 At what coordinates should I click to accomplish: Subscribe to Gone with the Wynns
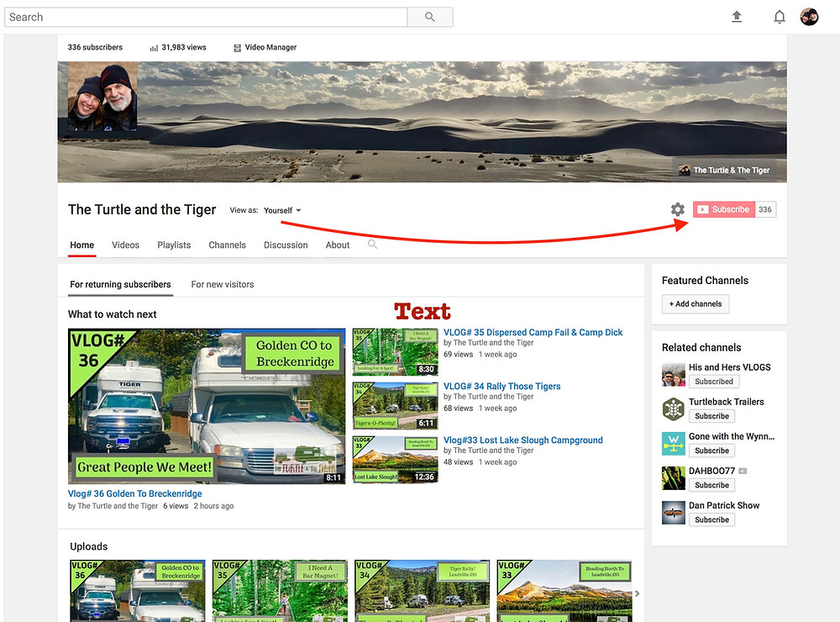point(711,451)
